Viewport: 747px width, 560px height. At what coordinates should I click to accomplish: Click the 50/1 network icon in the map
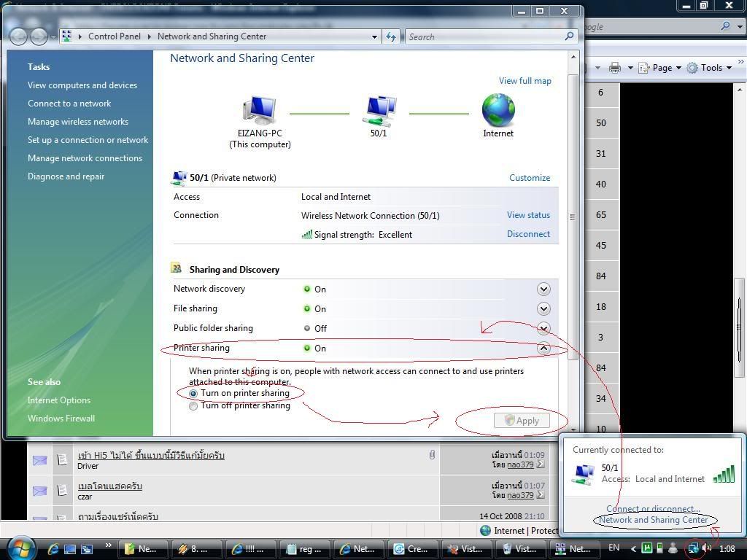(x=379, y=109)
